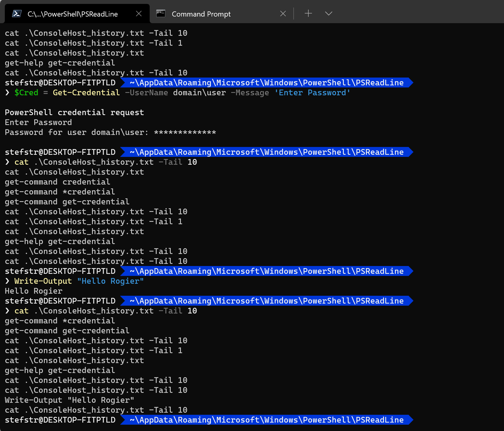Open a new terminal tab with the plus icon
Image resolution: width=504 pixels, height=431 pixels.
308,13
